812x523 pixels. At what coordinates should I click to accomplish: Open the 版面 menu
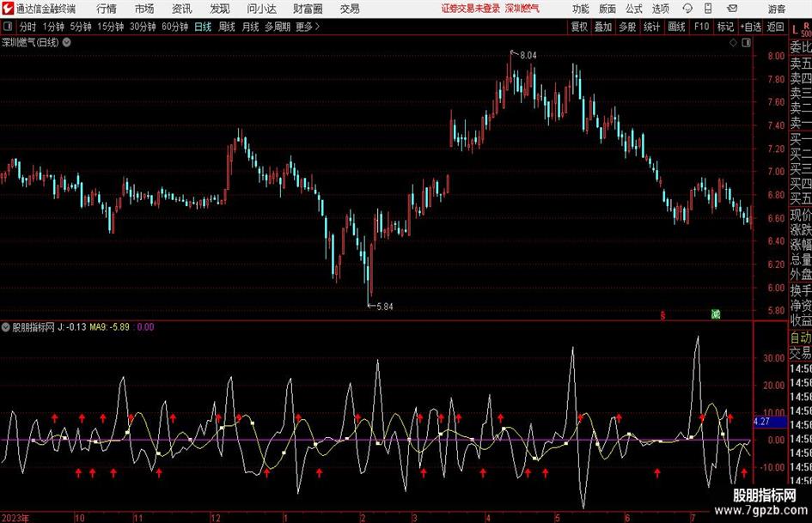click(x=607, y=9)
